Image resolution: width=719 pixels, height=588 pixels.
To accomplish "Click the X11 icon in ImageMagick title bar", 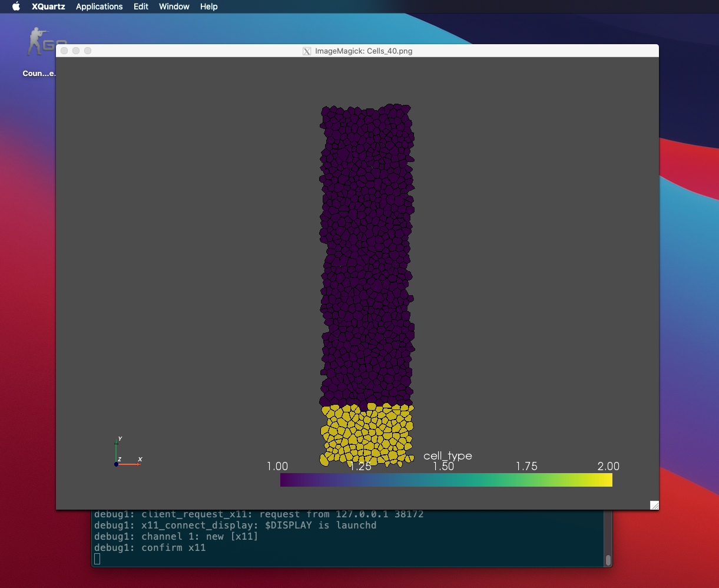I will [307, 51].
